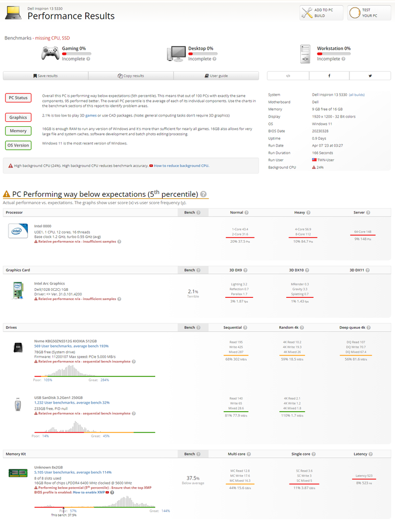Open 1,232 User benchmarks link for SanDisk

72,403
